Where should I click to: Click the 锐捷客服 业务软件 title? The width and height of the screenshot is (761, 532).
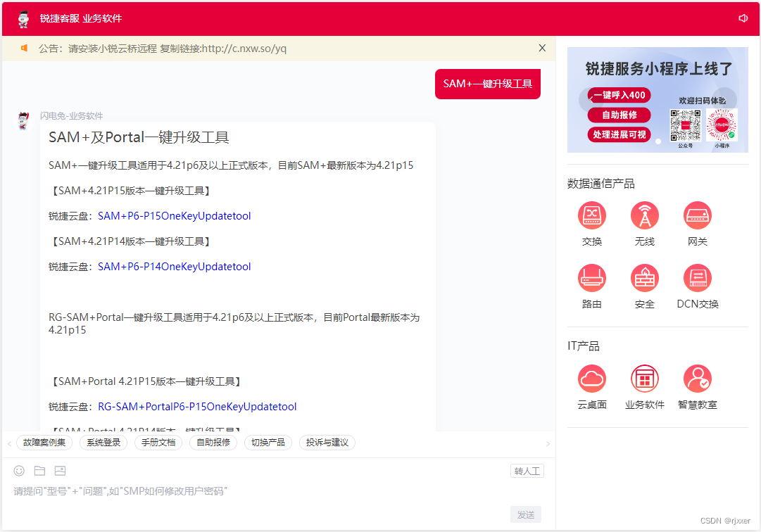[80, 18]
